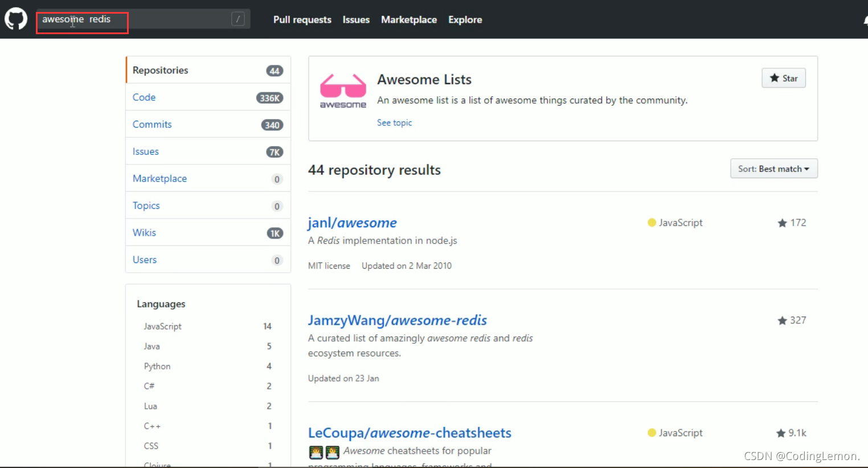Click JavaScript label on janl/awesome result
The width and height of the screenshot is (868, 468).
tap(681, 223)
